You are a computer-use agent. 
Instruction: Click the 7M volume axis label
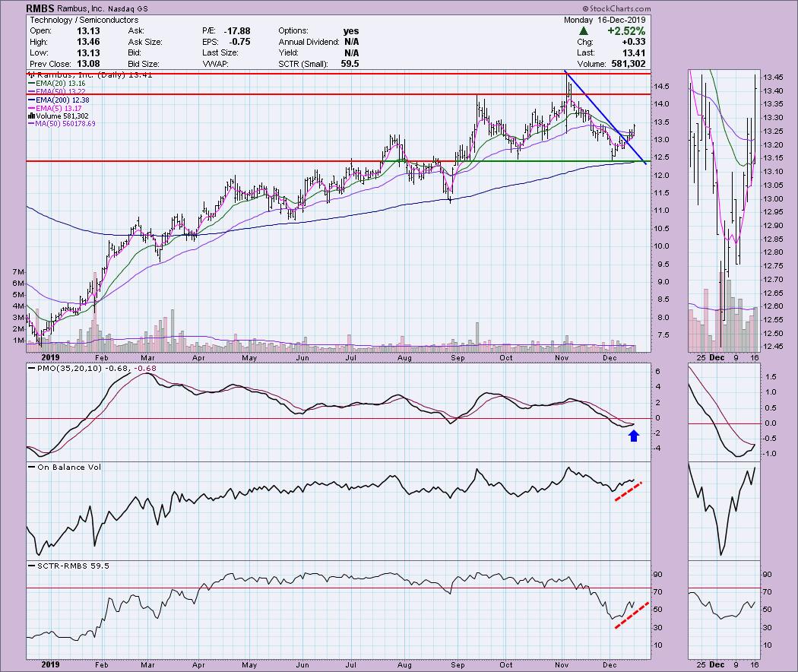point(18,272)
